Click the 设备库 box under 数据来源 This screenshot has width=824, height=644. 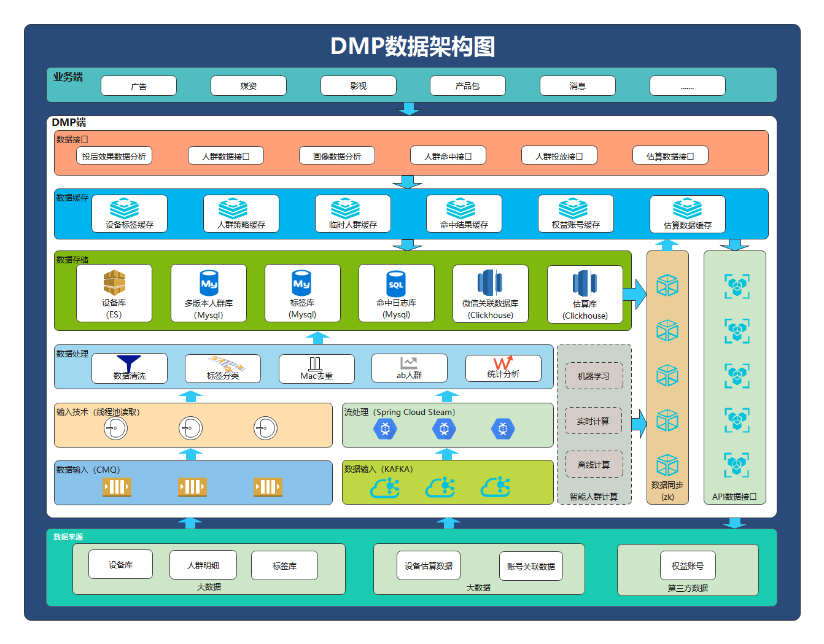(121, 564)
